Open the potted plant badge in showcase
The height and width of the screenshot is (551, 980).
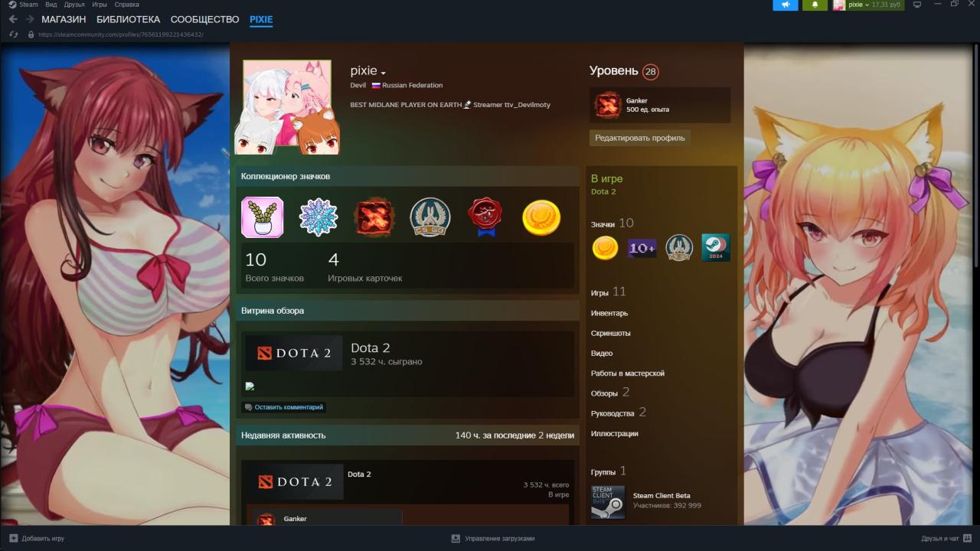[x=263, y=217]
